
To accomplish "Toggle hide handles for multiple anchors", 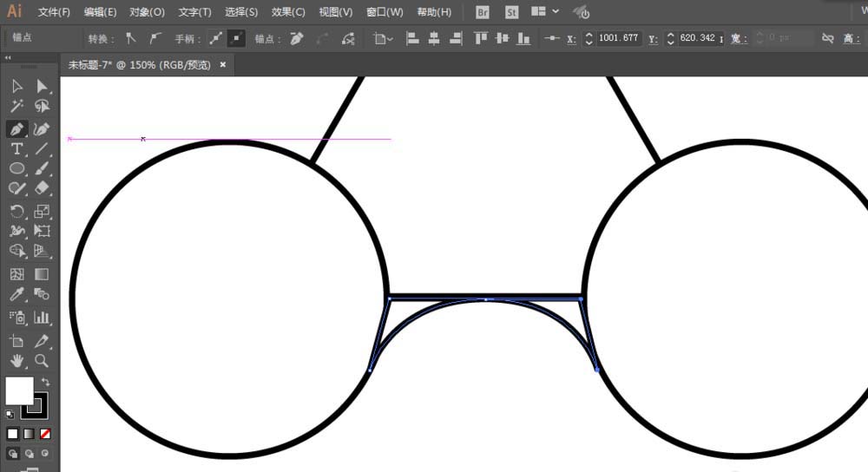I will [x=236, y=38].
